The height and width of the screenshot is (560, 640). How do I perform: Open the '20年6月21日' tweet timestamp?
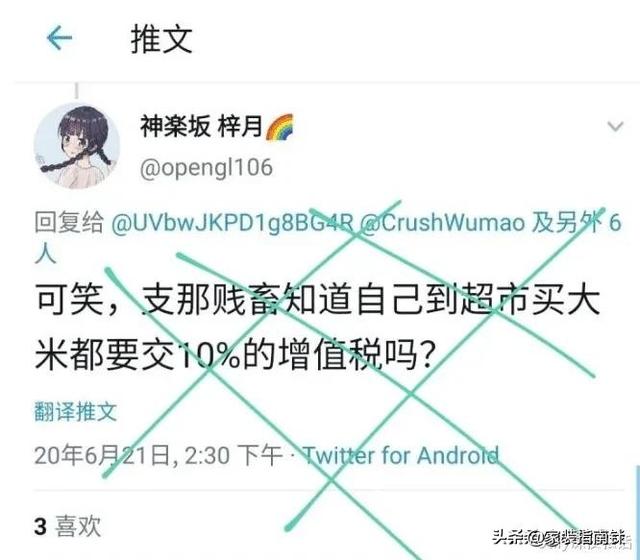tap(102, 455)
